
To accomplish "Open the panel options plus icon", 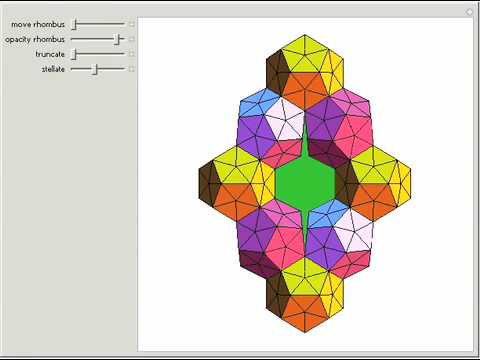I will [x=470, y=12].
